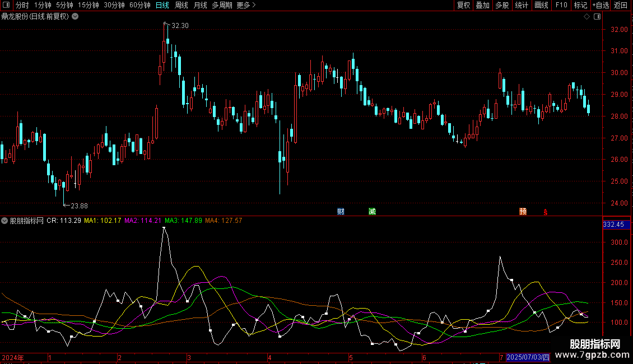This screenshot has height=364, width=633.
Task: Click the 叠加 overlay button
Action: 482,5
